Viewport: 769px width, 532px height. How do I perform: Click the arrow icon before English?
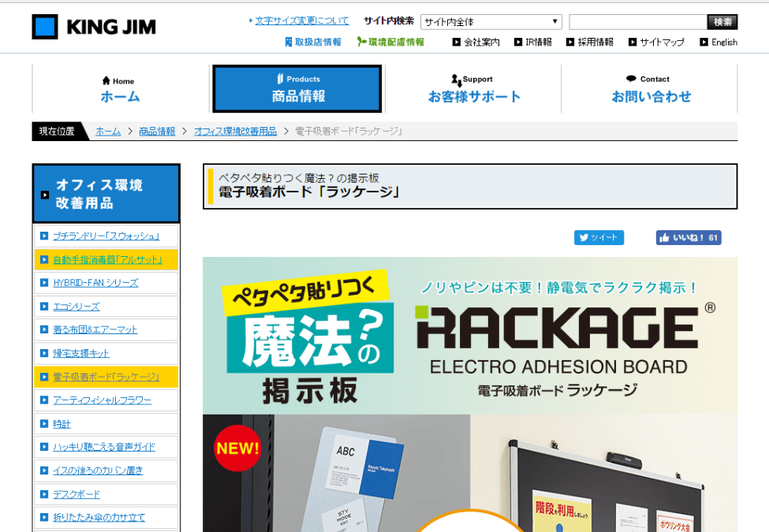(704, 42)
